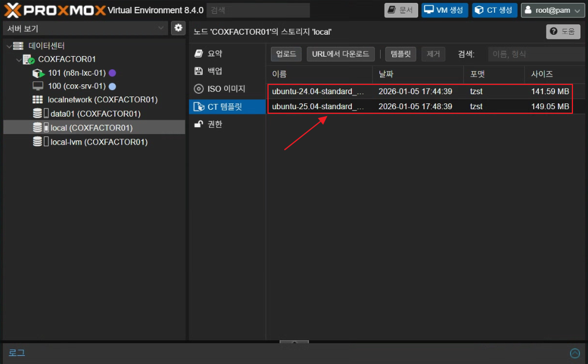588x364 pixels.
Task: Click the monitor icon for 100 cox-srv-01
Action: (x=38, y=86)
